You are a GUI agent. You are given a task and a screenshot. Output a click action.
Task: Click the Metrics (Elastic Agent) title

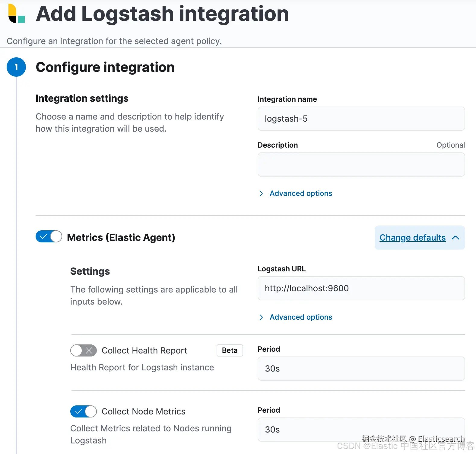pyautogui.click(x=121, y=238)
